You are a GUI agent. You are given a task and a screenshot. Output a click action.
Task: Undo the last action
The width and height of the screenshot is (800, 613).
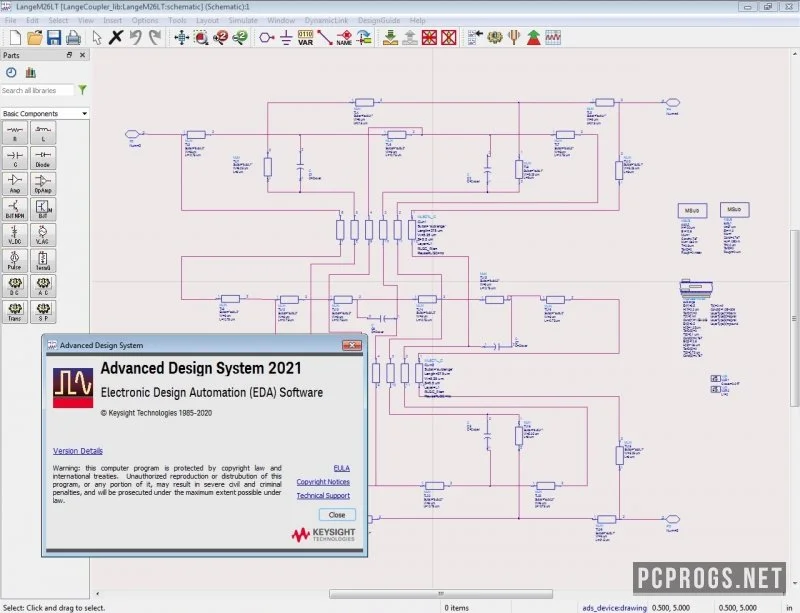tap(135, 37)
